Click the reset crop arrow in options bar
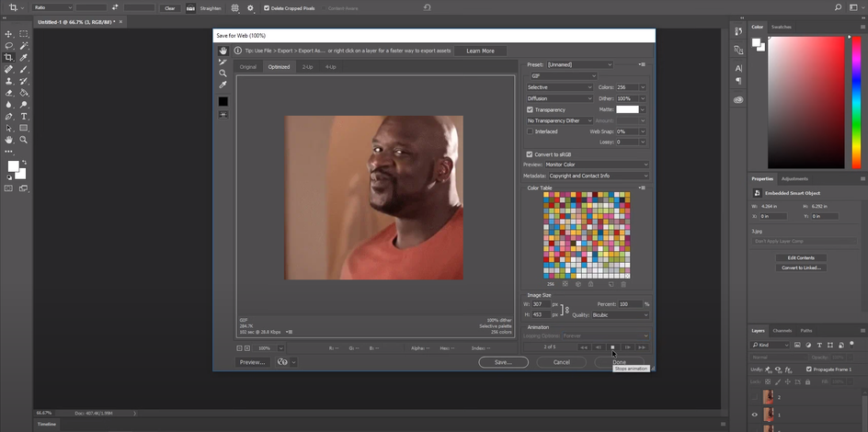This screenshot has height=432, width=868. click(427, 7)
